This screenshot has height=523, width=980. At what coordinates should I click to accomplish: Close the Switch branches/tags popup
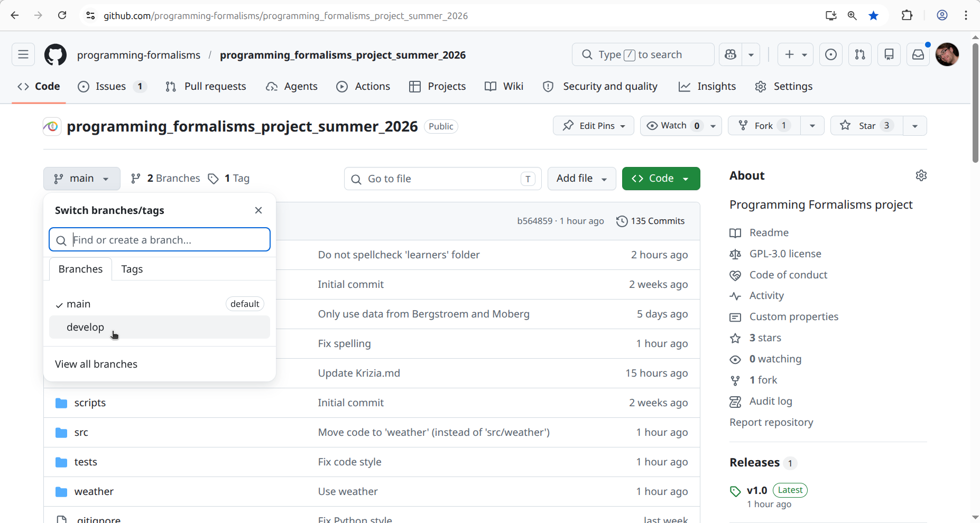pos(258,210)
